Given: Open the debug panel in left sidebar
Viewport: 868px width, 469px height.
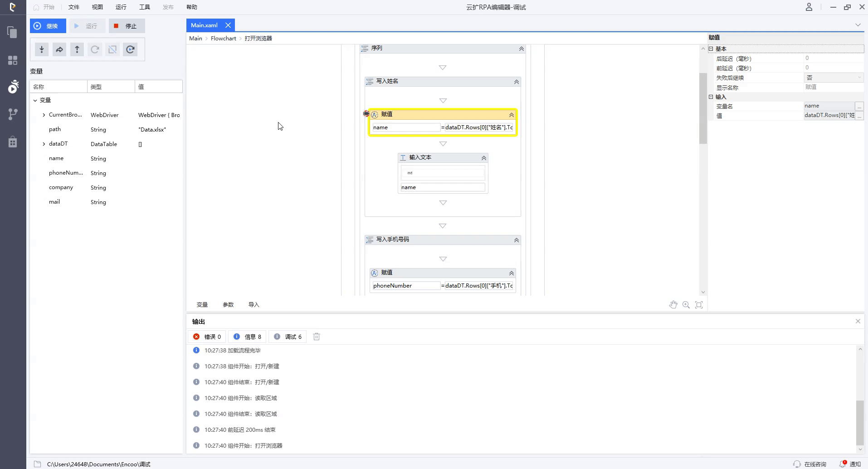Looking at the screenshot, I should pos(13,87).
